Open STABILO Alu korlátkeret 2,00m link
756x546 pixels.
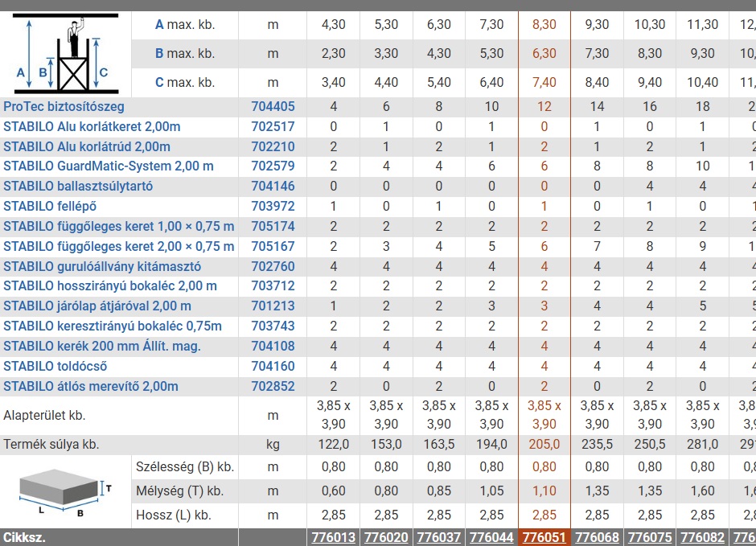[92, 127]
